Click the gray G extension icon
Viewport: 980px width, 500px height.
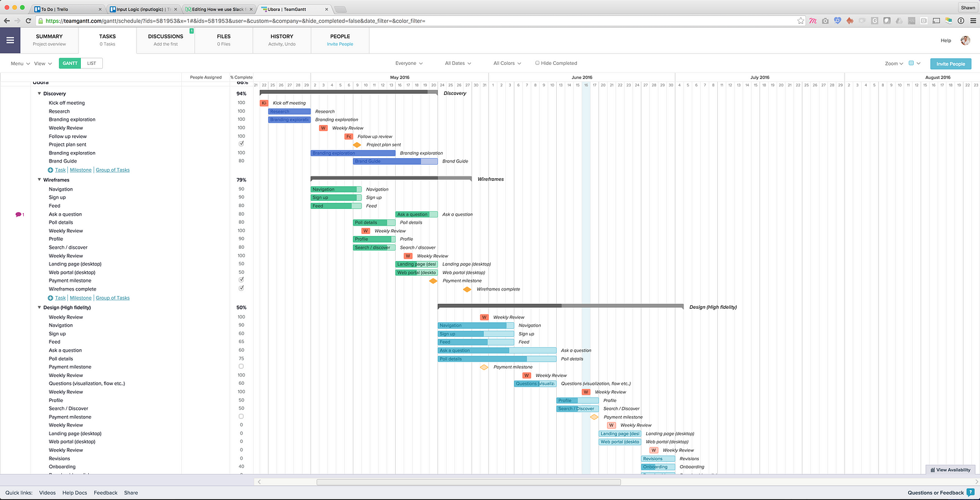tap(875, 21)
